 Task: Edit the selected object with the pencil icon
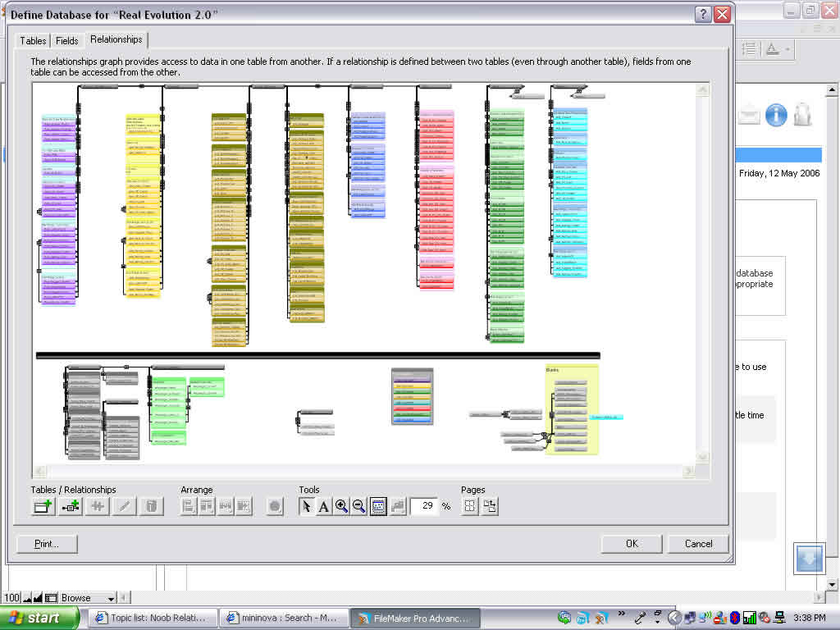[125, 505]
